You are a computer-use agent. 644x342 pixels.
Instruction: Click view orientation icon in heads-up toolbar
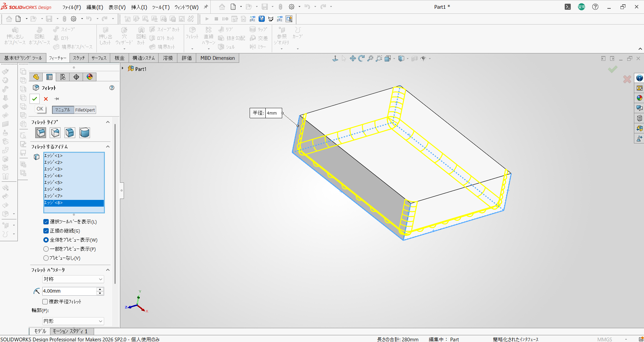388,58
